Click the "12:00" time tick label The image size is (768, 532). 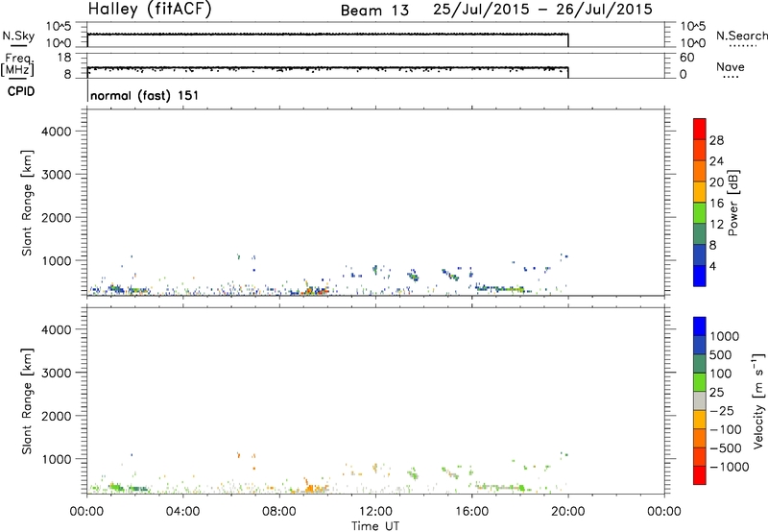[x=375, y=512]
